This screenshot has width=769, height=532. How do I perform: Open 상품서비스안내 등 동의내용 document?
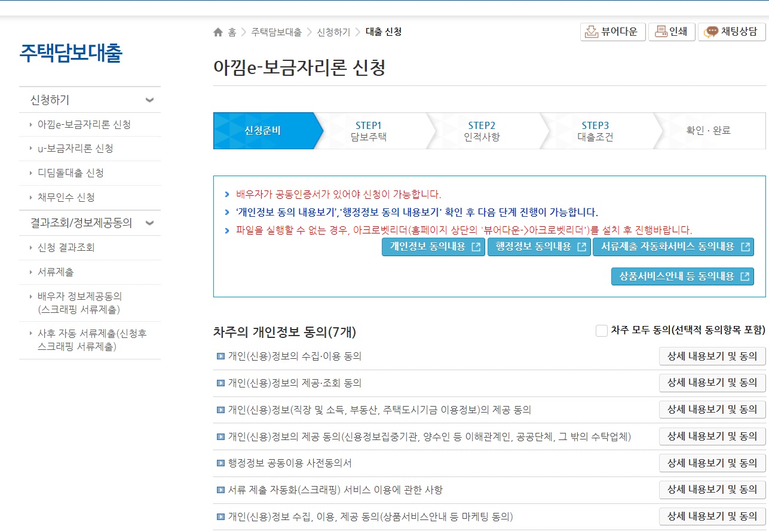(682, 276)
